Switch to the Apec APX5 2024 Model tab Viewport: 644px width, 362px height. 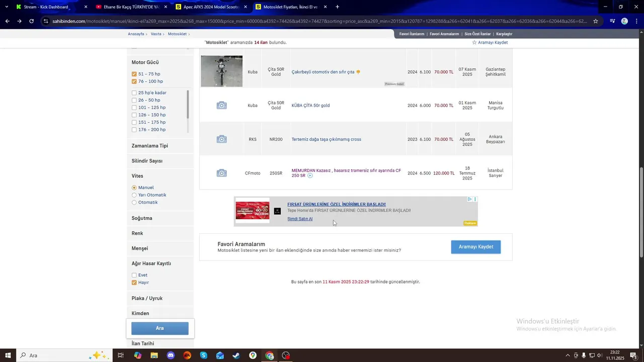tap(210, 7)
